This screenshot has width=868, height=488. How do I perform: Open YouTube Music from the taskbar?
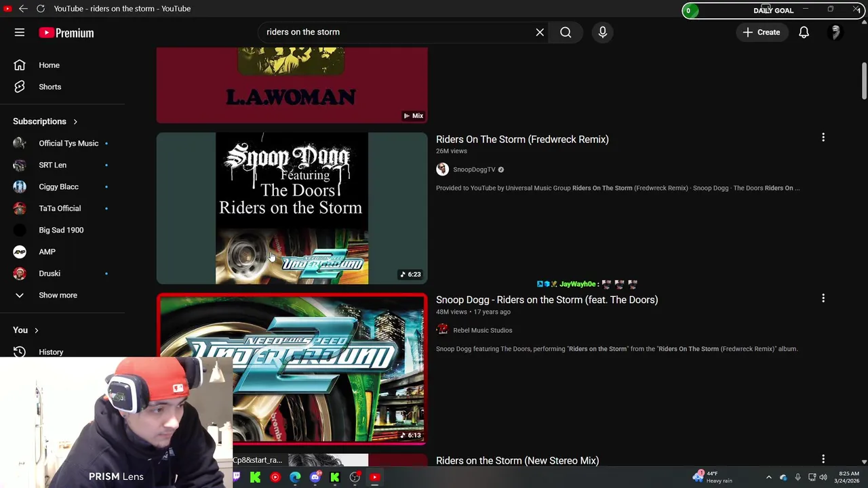(x=275, y=477)
